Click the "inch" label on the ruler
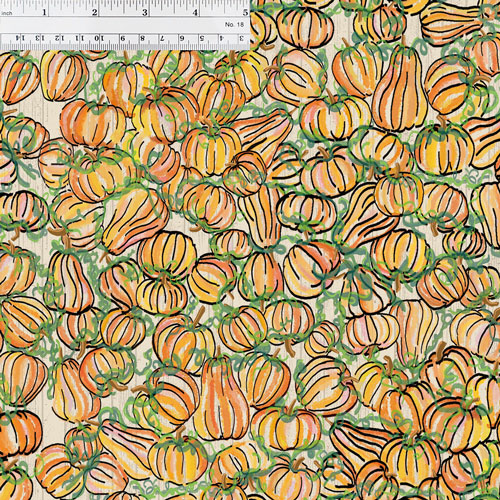500x500 pixels. tap(6, 13)
